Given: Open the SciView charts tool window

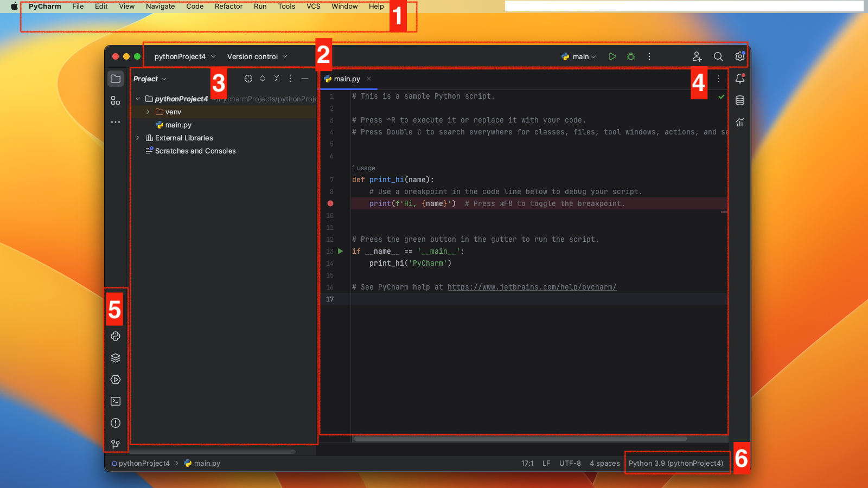Looking at the screenshot, I should coord(740,122).
